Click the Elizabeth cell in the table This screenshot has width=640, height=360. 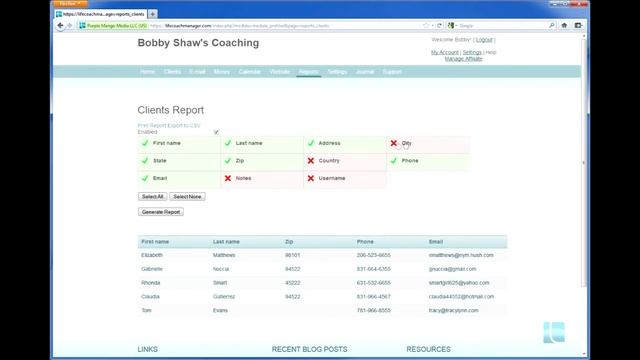[x=152, y=255]
